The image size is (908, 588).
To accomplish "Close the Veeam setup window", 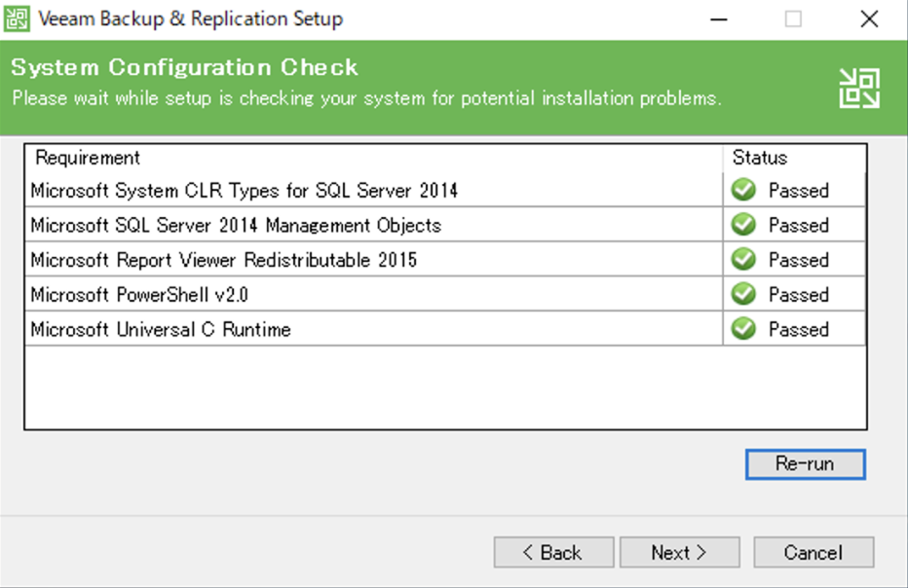I will 869,19.
